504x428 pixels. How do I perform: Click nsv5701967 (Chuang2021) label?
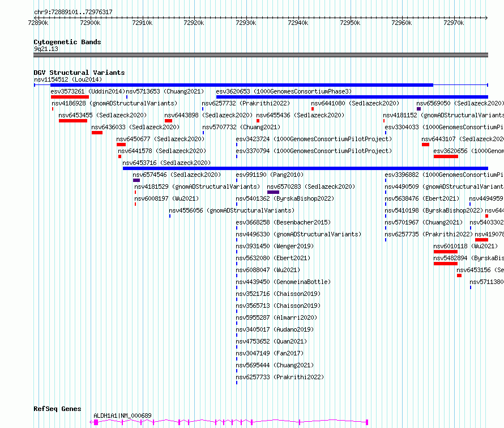tap(424, 222)
